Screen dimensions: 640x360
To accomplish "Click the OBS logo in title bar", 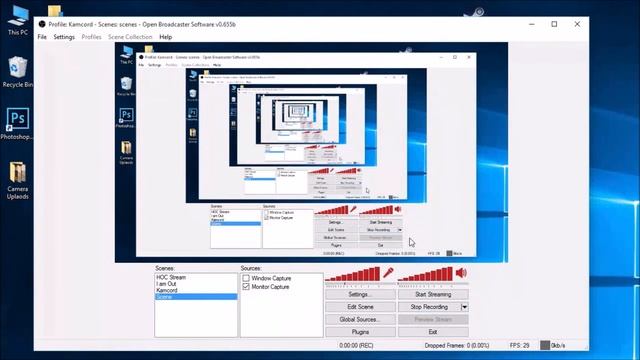I will pos(42,24).
